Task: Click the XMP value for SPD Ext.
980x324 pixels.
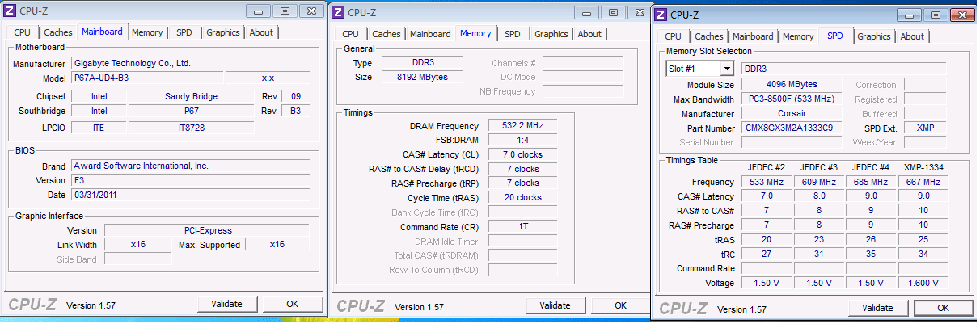Action: (925, 128)
